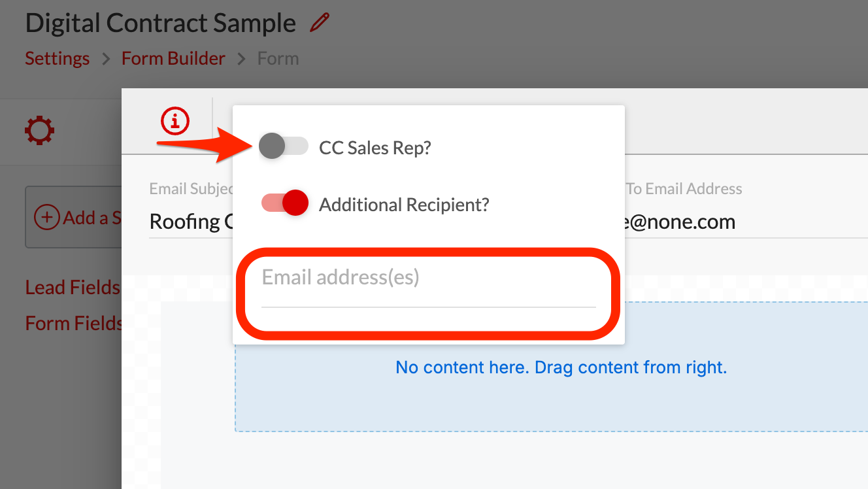Click inside the Email address(es) field
The height and width of the screenshot is (489, 868).
[428, 279]
